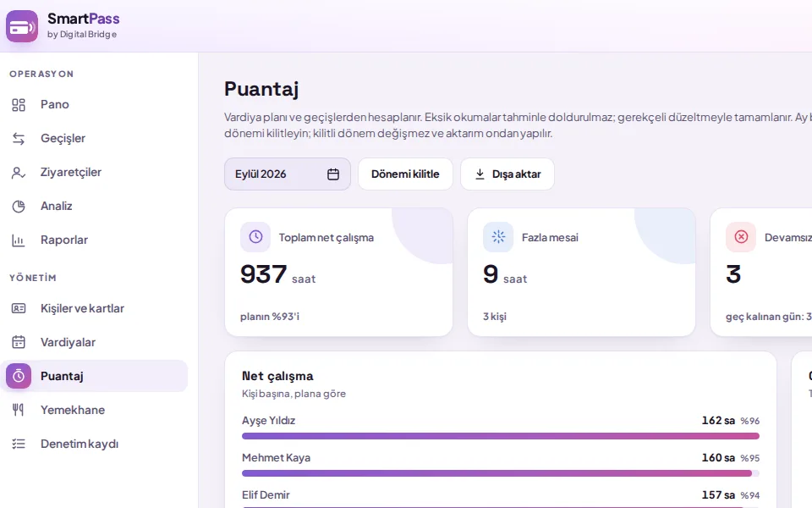Image resolution: width=812 pixels, height=508 pixels.
Task: Click the Yemekhane fork and knife icon
Action: [x=19, y=410]
